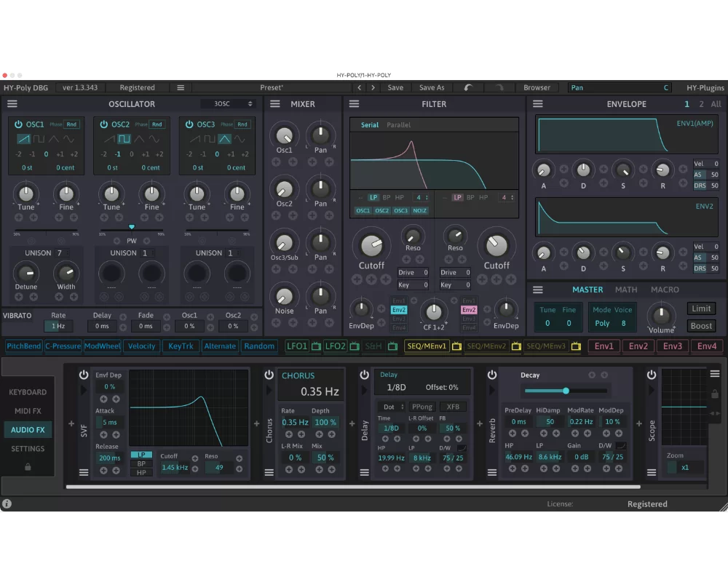Open LFO2 monitor display icon
Screen dimensions: 728x582
tap(355, 346)
